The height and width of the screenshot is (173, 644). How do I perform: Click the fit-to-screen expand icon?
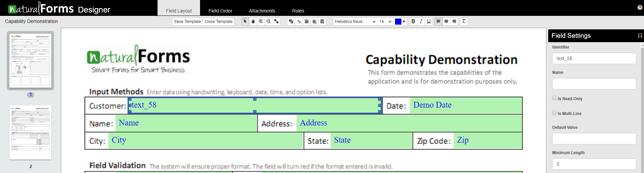(276, 21)
